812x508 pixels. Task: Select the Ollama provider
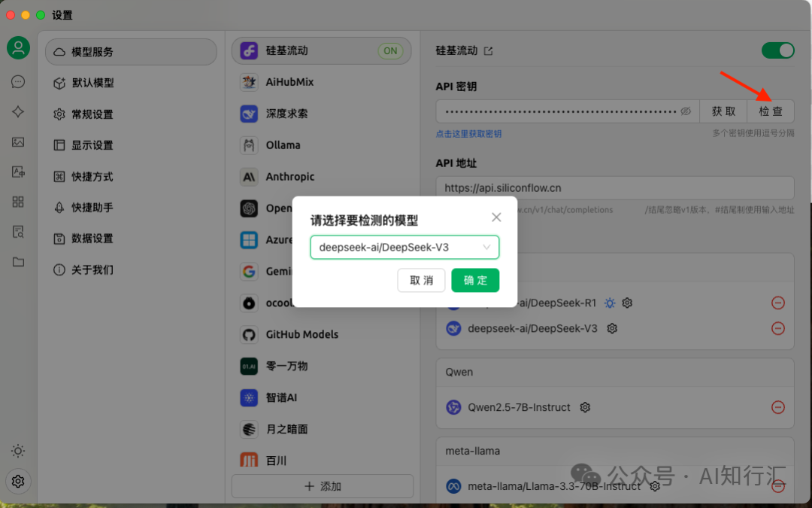tap(322, 145)
